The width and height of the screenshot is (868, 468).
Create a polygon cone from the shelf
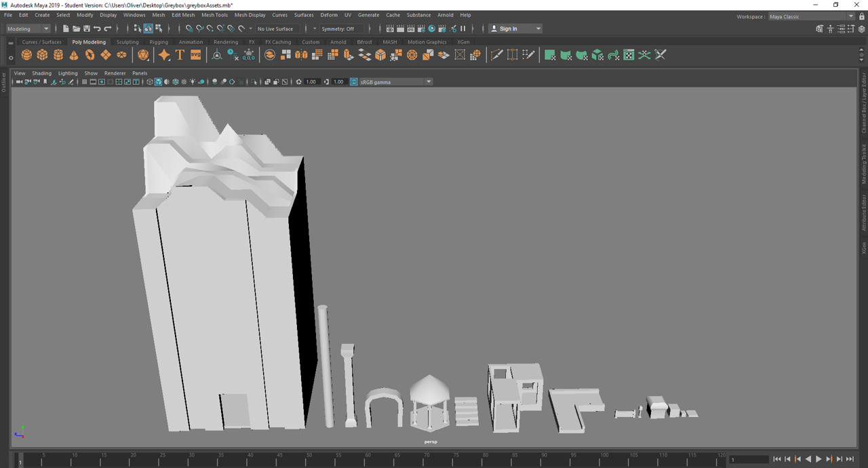(x=74, y=55)
